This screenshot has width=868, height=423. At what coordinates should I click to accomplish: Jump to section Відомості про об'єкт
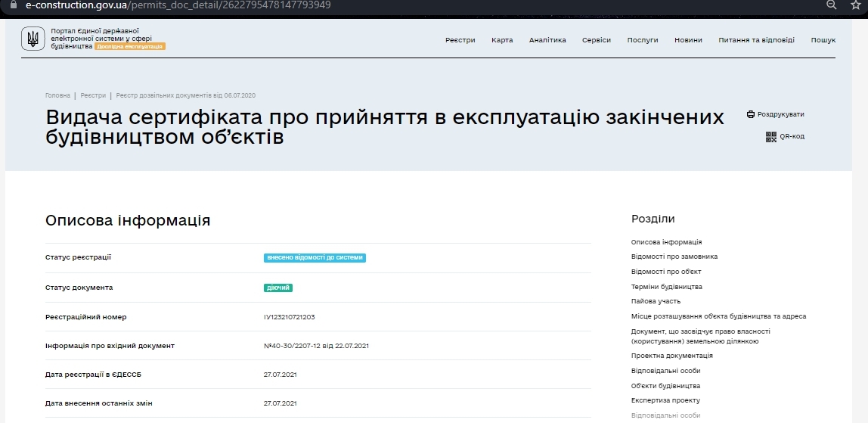(x=666, y=272)
